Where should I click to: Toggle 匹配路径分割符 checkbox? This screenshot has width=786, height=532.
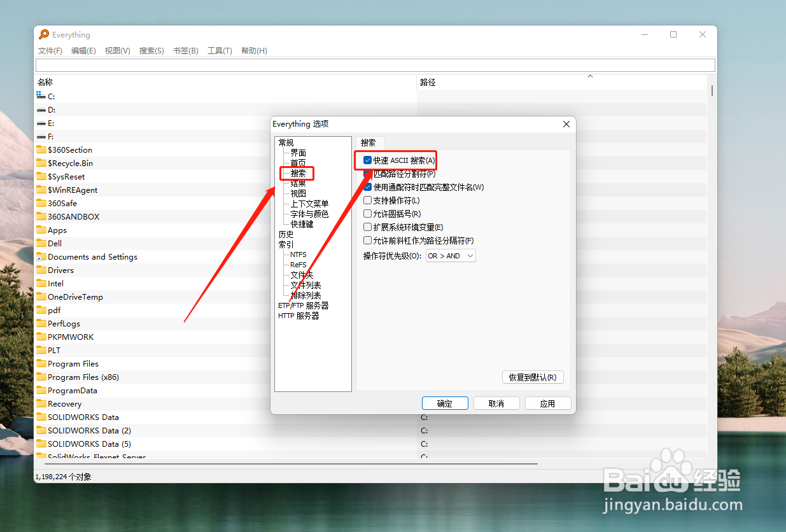[x=367, y=174]
